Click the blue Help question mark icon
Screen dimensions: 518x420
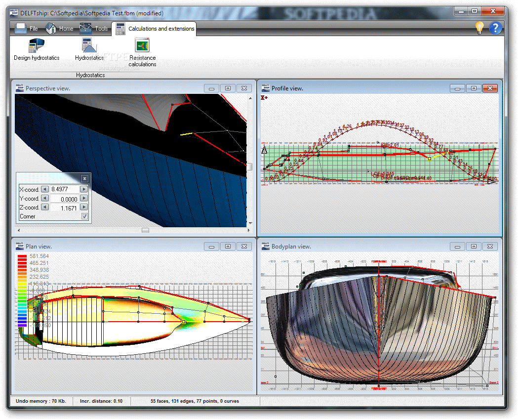tap(495, 28)
